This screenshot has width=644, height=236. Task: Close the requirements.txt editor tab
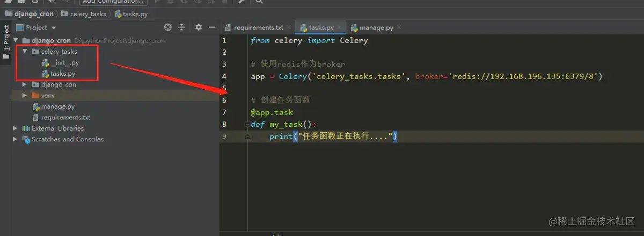pos(289,27)
